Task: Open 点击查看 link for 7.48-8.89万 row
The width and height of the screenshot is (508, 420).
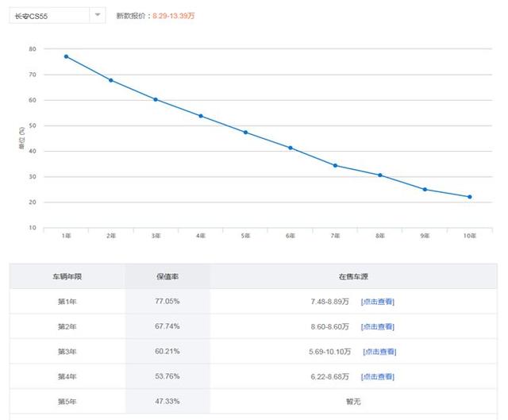Action: click(x=378, y=302)
